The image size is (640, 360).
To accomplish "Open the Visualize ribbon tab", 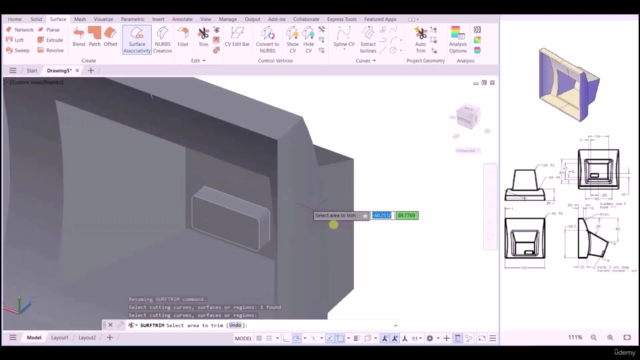I will tap(103, 19).
